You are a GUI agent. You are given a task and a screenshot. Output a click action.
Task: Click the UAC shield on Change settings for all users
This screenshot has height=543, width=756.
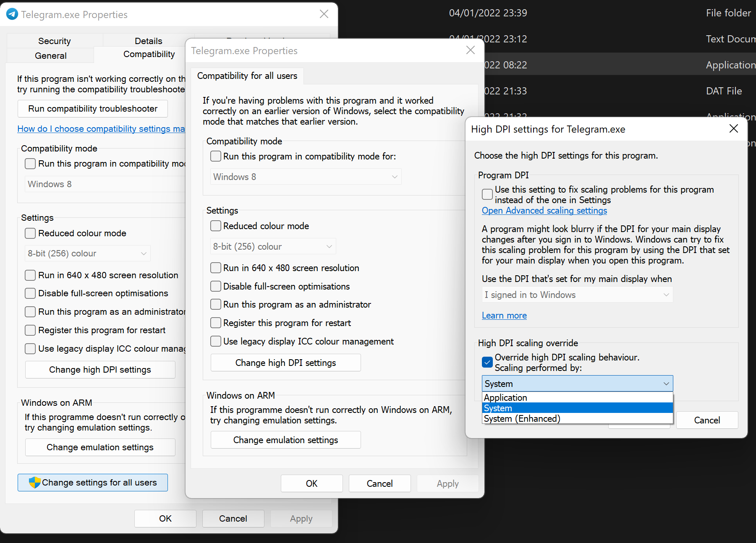click(35, 483)
